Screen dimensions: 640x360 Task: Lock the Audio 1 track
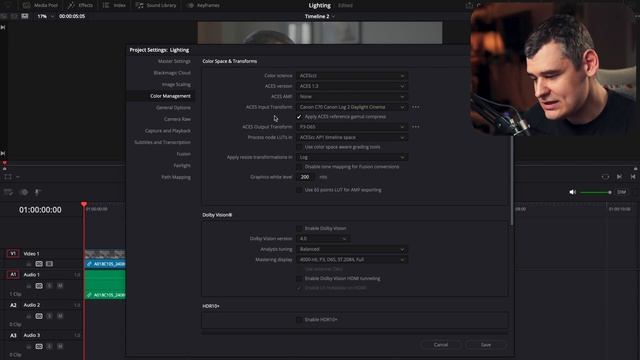(x=29, y=286)
